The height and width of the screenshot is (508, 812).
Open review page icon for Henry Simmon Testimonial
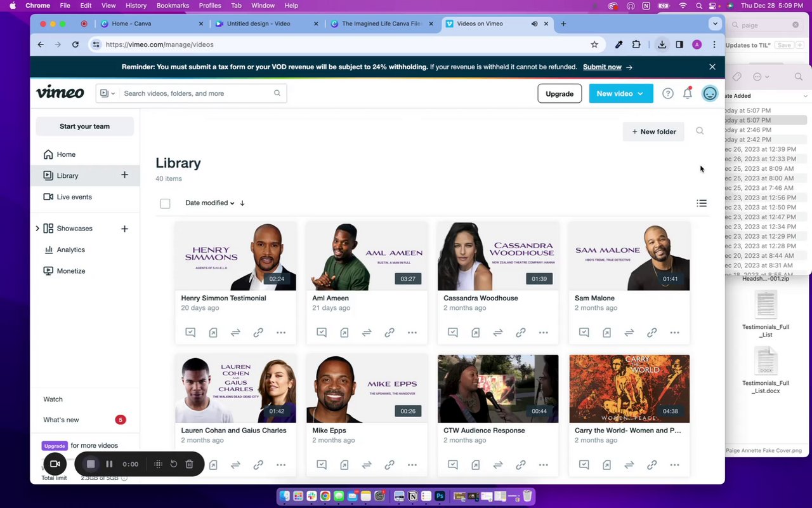190,332
